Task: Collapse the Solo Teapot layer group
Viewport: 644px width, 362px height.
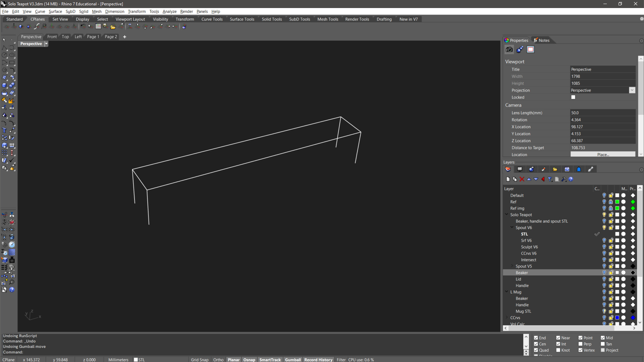Action: coord(506,215)
